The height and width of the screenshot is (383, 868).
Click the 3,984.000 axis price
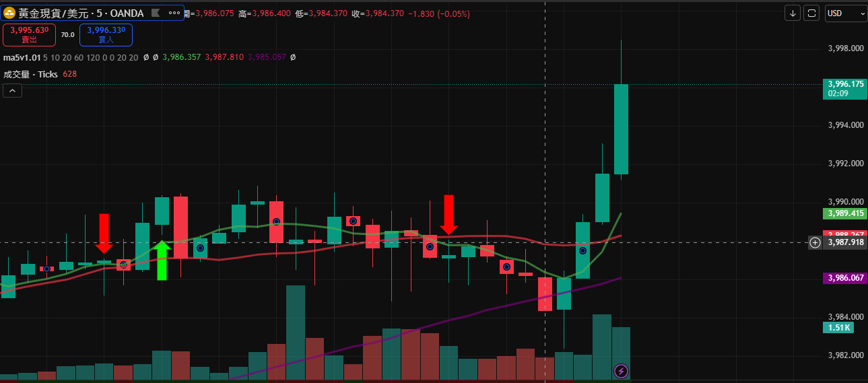846,317
